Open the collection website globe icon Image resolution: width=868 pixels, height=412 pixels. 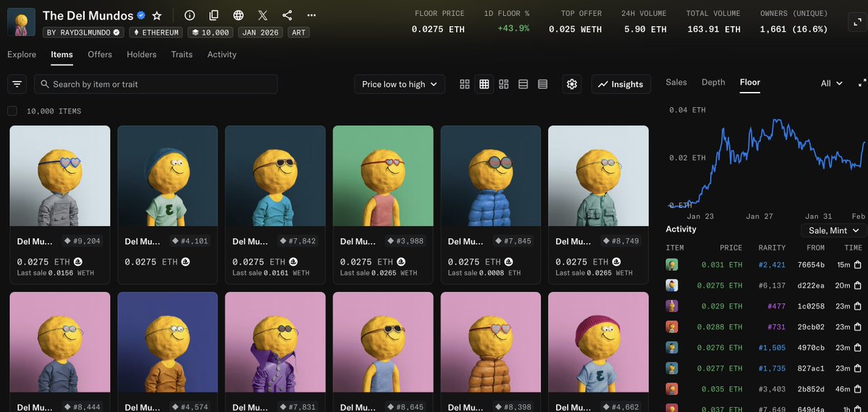point(238,15)
